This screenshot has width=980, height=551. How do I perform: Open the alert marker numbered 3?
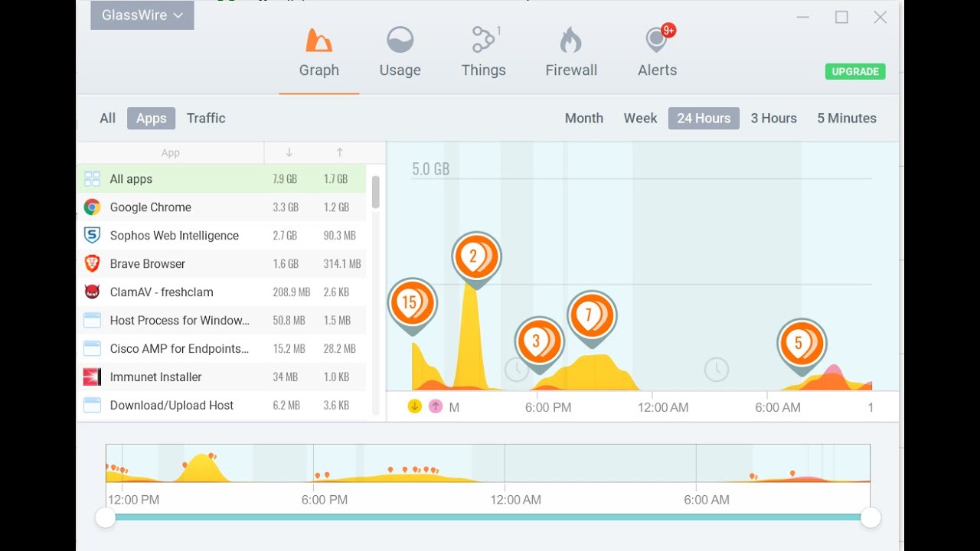(539, 342)
